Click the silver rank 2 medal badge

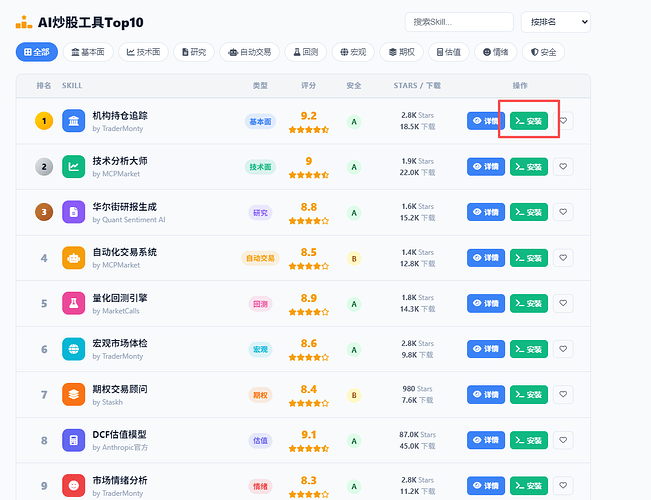(44, 167)
